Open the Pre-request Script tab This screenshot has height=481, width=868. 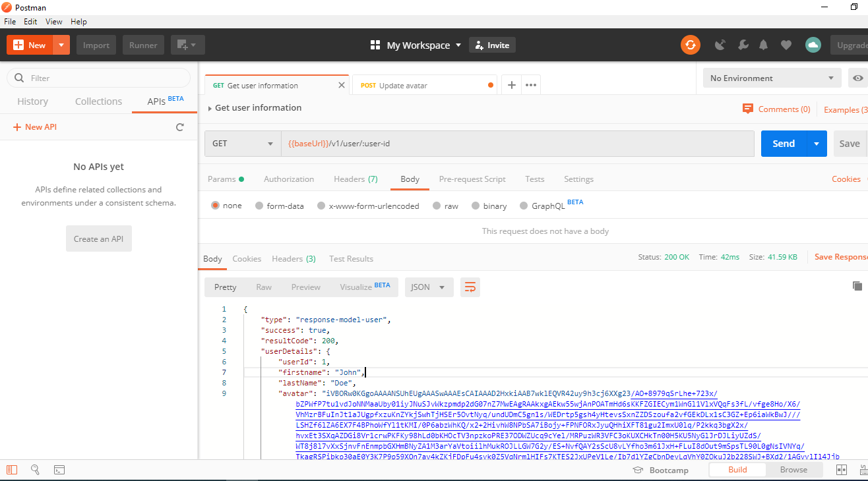[472, 179]
